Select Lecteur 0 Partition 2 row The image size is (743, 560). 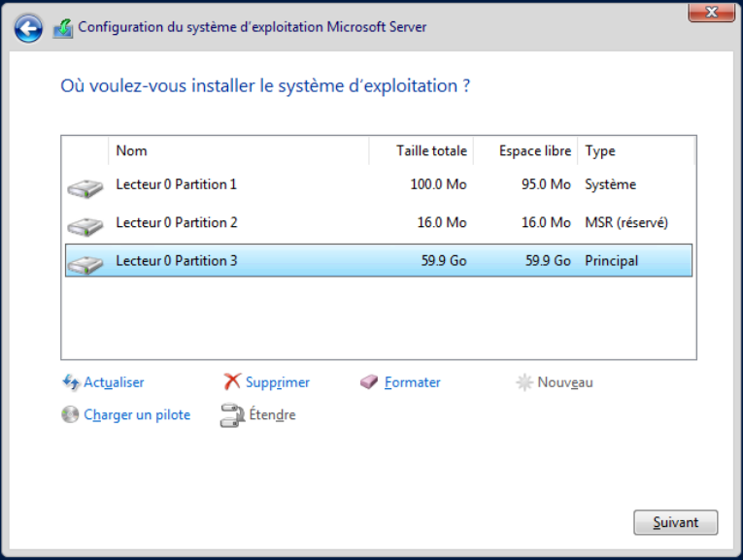(x=176, y=222)
